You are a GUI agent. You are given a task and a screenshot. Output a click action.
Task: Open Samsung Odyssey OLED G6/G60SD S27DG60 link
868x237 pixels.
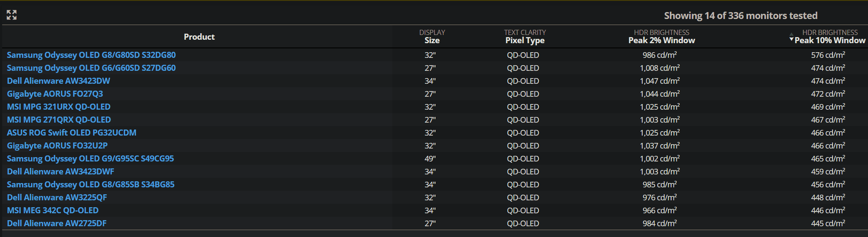click(91, 68)
